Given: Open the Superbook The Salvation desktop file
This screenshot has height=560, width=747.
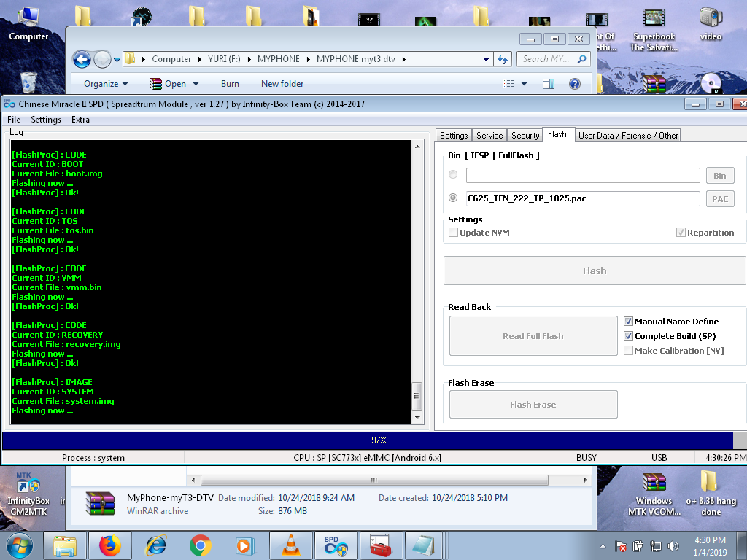Looking at the screenshot, I should (654, 30).
